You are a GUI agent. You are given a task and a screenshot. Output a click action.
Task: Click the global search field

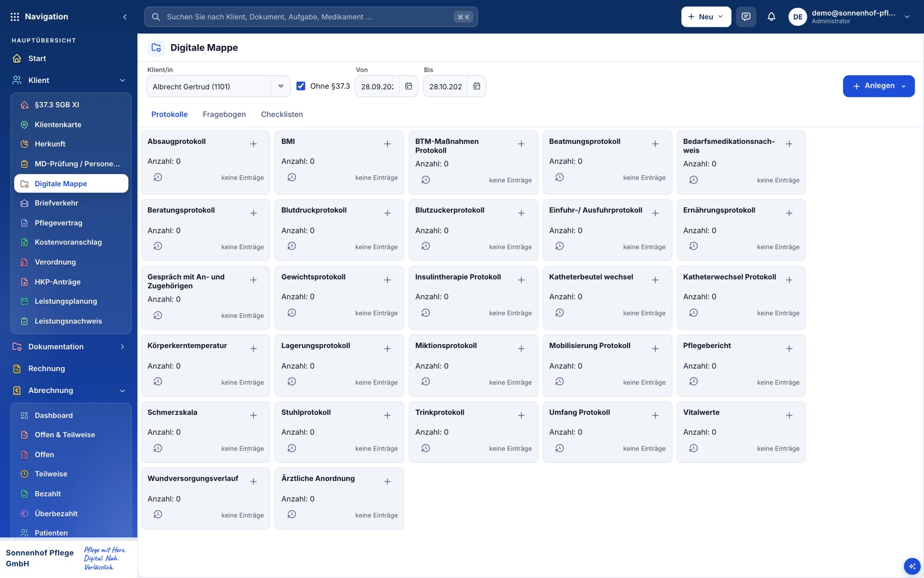coord(311,17)
